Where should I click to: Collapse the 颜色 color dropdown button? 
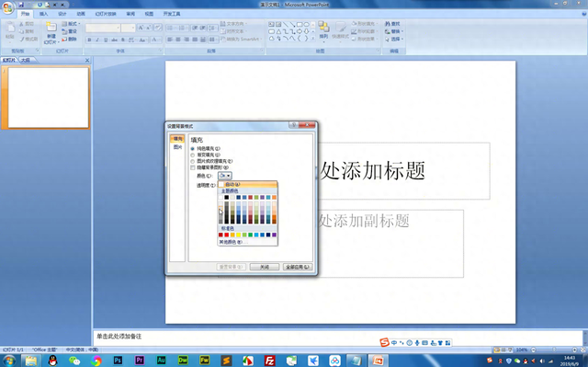[x=225, y=176]
